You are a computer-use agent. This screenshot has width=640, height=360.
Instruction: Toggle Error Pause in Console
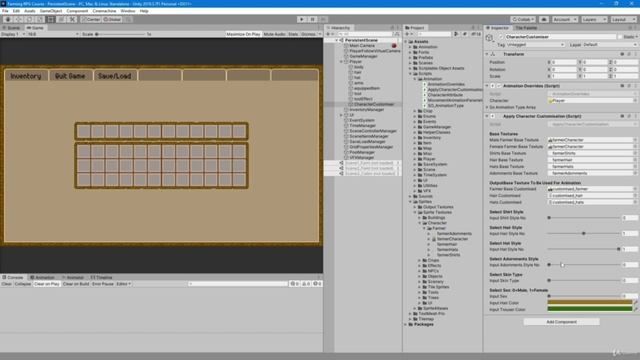102,284
